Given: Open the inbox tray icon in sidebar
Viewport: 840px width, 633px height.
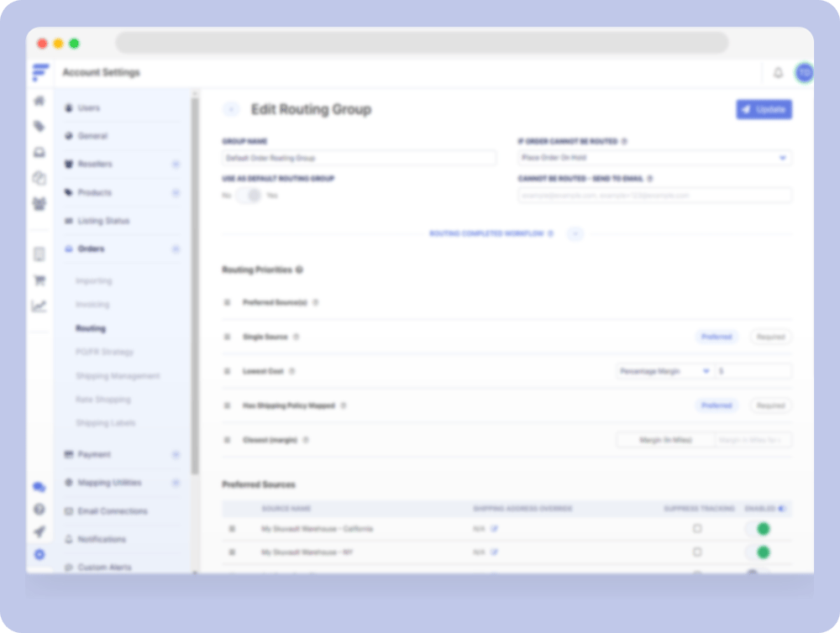Looking at the screenshot, I should 39,152.
